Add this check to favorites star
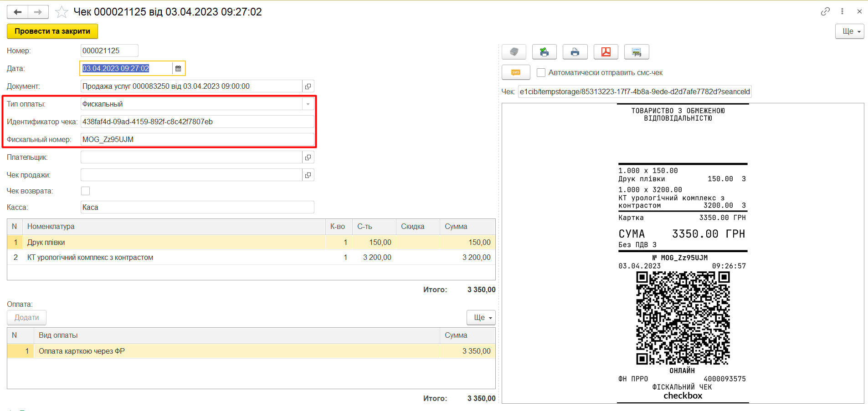This screenshot has width=868, height=411. (x=62, y=12)
